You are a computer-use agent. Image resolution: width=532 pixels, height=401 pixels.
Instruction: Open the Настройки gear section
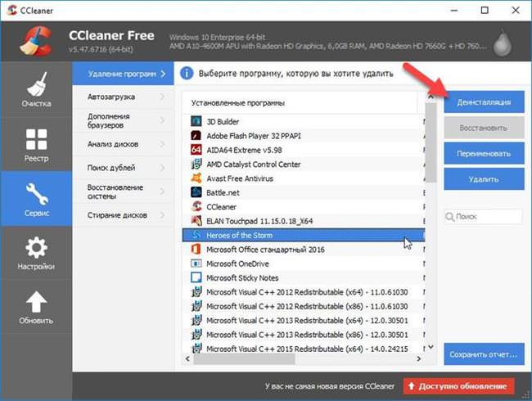tap(36, 253)
